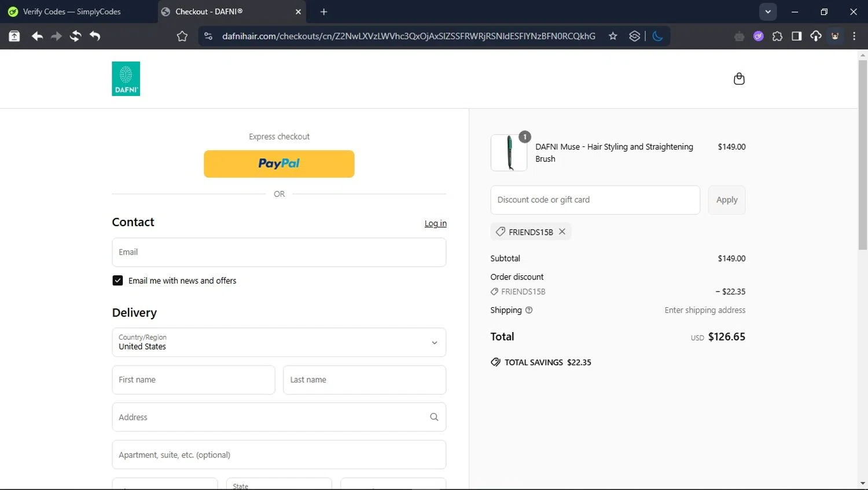Click the Apartment, suite, etc. field
868x490 pixels.
[279, 455]
